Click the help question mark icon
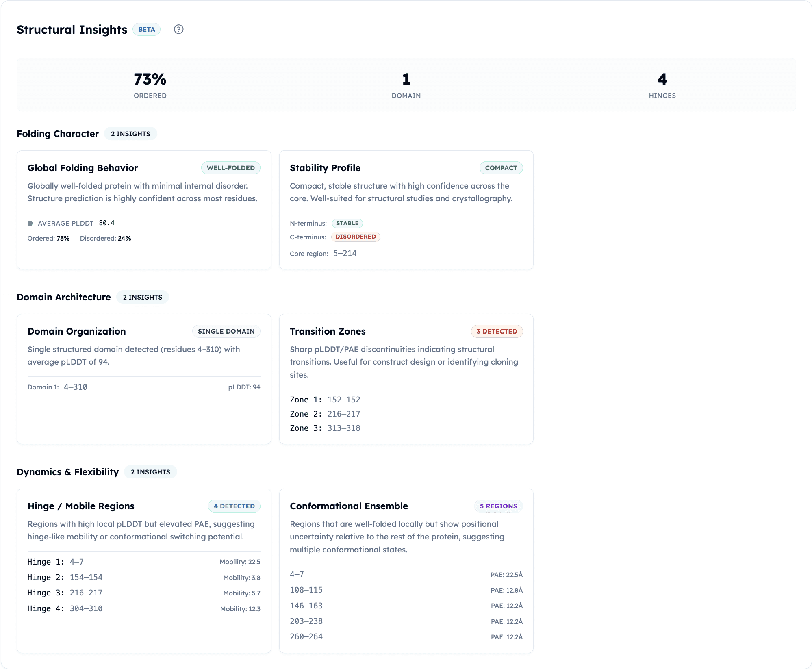This screenshot has height=669, width=812. click(178, 29)
